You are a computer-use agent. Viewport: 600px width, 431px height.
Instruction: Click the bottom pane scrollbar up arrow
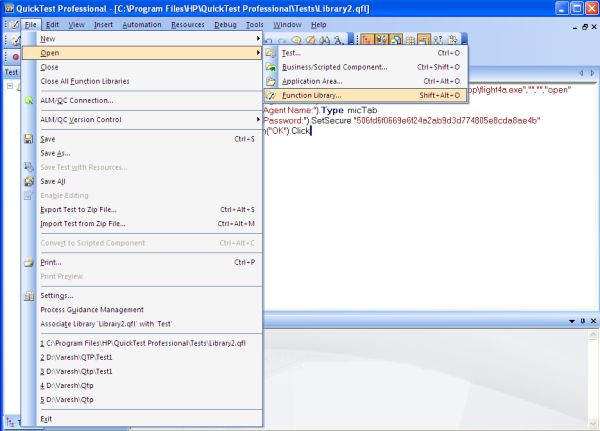(x=593, y=335)
